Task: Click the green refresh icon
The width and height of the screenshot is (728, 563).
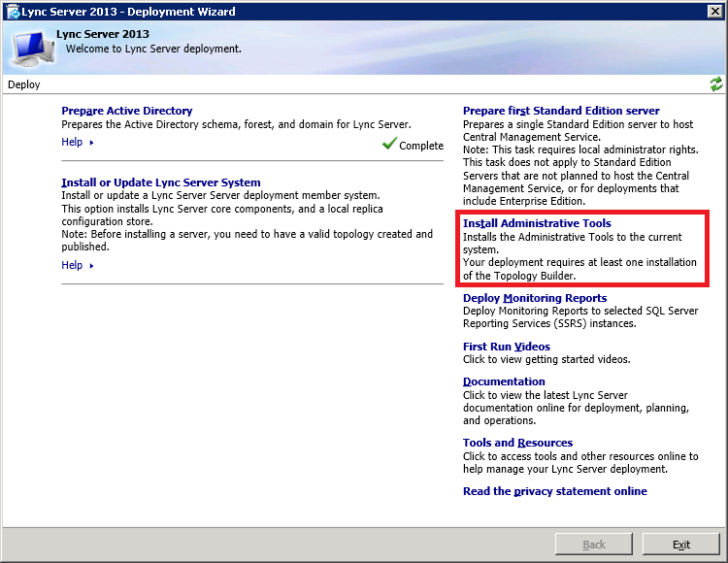Action: pyautogui.click(x=716, y=84)
